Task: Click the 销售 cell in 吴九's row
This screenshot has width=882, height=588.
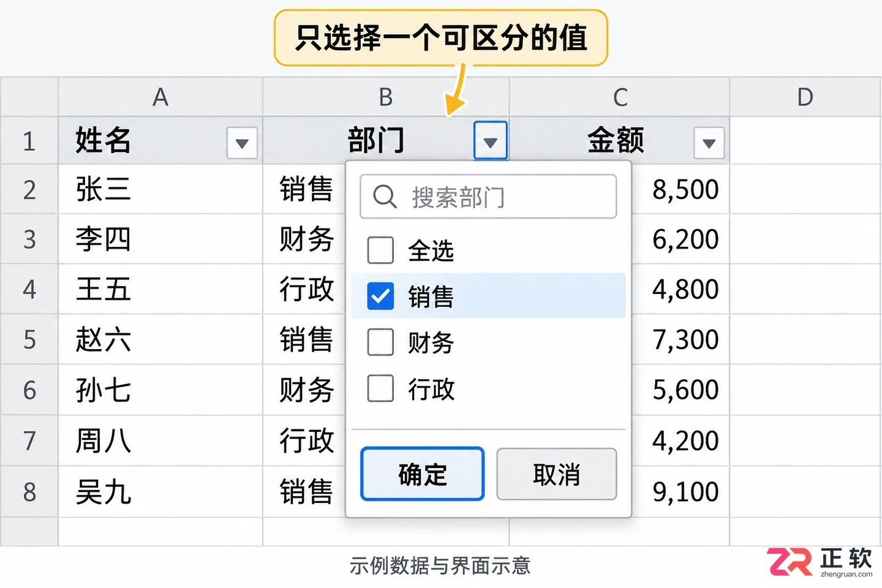Action: pyautogui.click(x=304, y=492)
